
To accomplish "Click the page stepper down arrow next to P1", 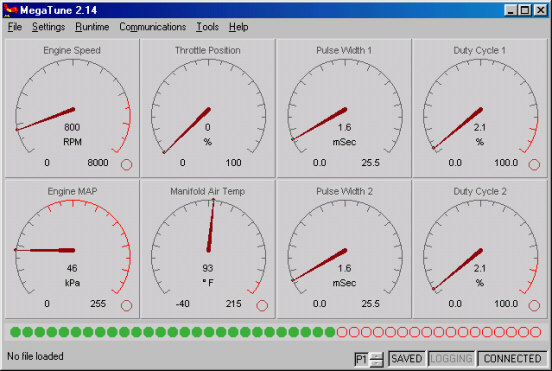I will (377, 363).
